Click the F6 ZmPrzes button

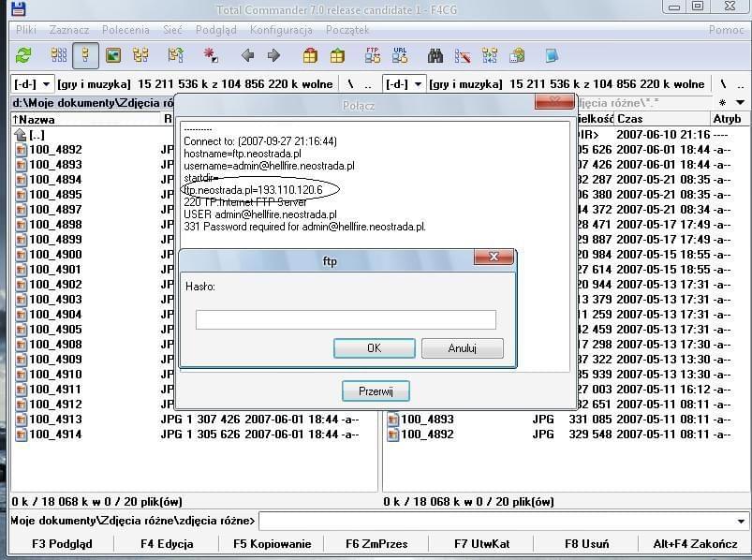[x=376, y=544]
